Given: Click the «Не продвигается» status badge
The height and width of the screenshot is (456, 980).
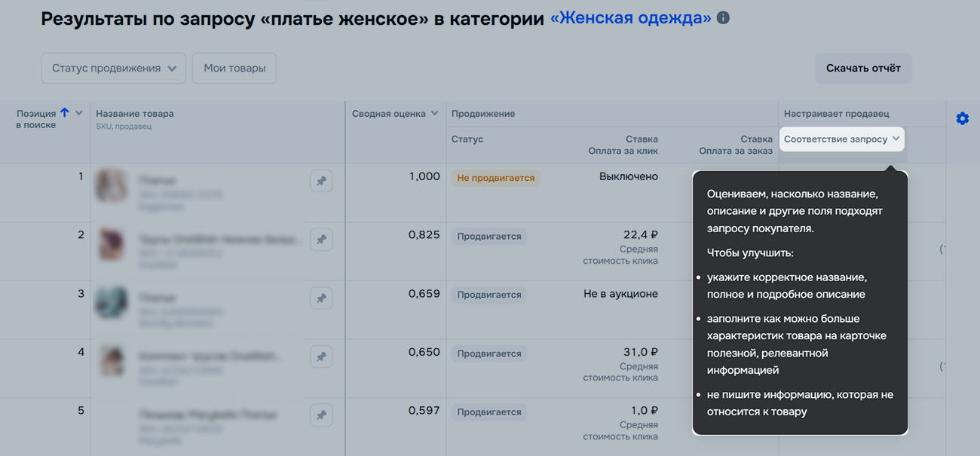Looking at the screenshot, I should pos(495,178).
